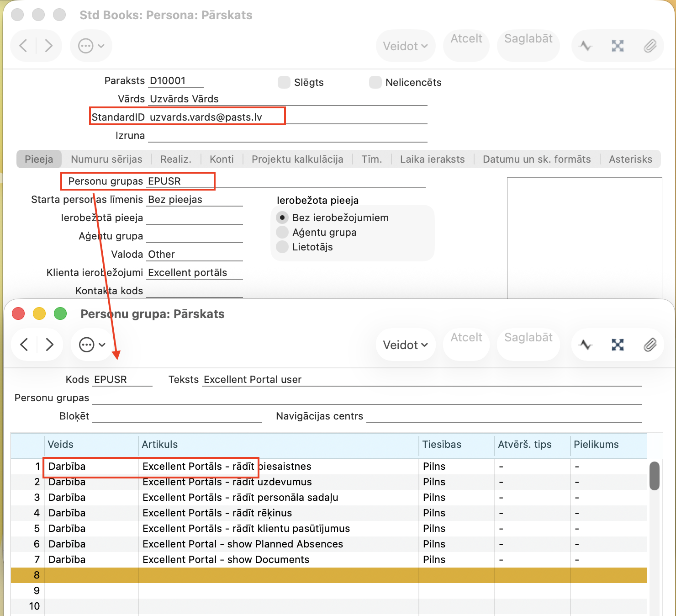Choose the Lietotājs radio option

point(282,247)
